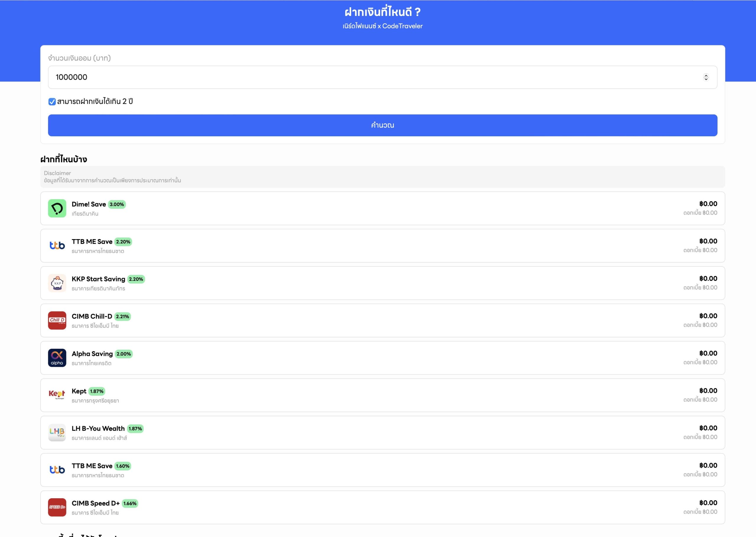756x537 pixels.
Task: Click the LHB You logo icon
Action: (57, 432)
